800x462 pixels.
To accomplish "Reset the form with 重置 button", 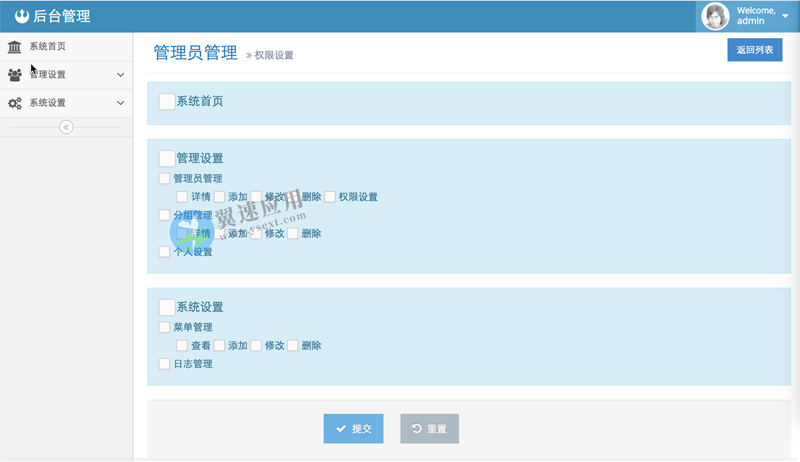I will 429,429.
